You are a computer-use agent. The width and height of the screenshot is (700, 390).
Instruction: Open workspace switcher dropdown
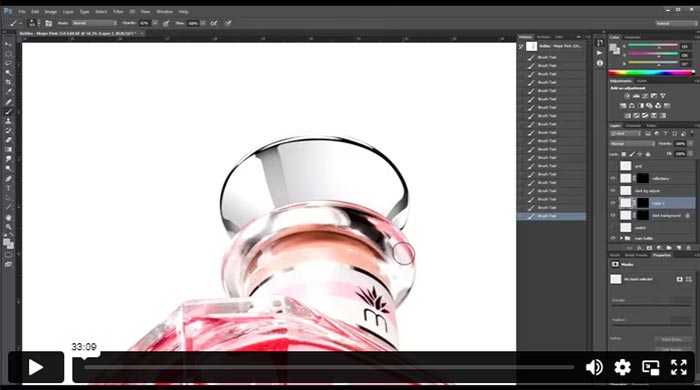pos(675,23)
